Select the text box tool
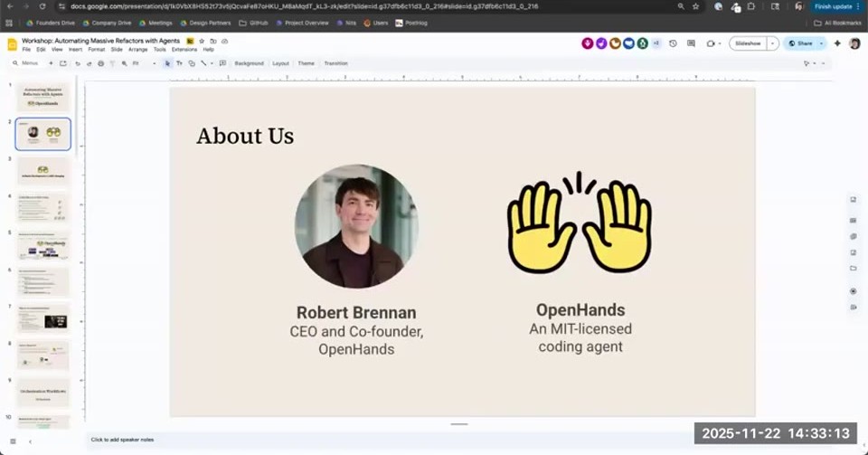868x455 pixels. coord(179,63)
